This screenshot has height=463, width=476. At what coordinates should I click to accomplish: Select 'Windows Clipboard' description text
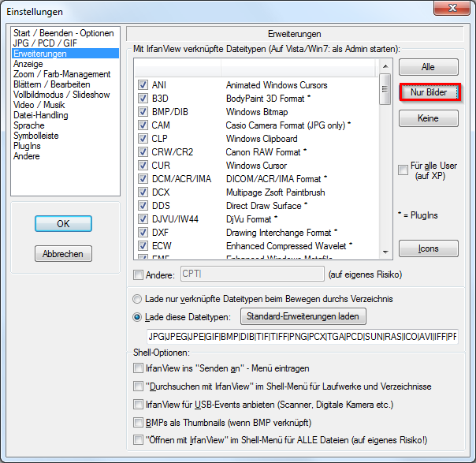262,139
